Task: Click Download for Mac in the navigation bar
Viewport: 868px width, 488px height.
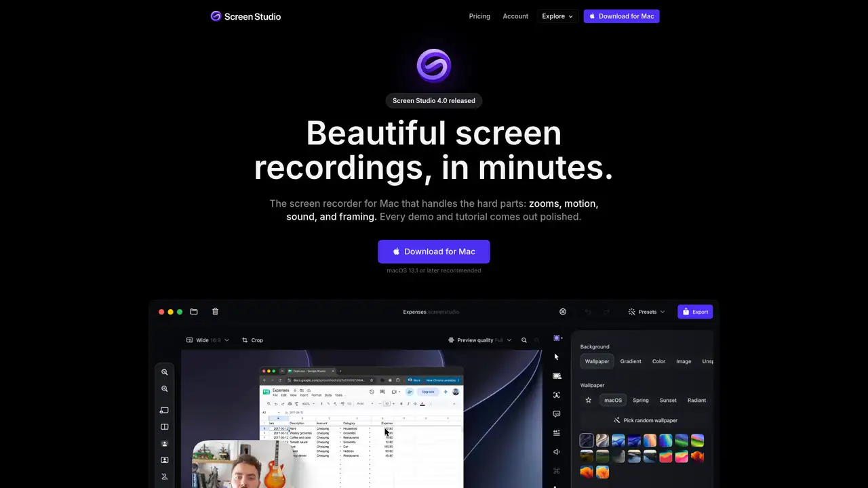Action: pyautogui.click(x=621, y=16)
